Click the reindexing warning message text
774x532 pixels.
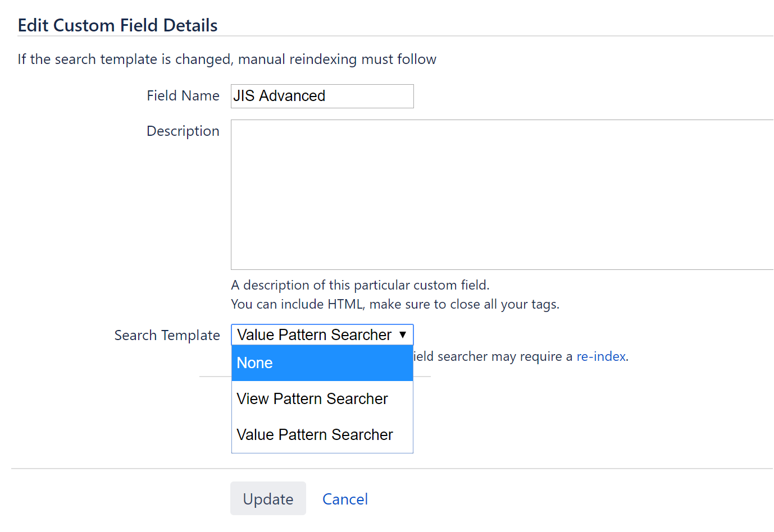click(227, 59)
